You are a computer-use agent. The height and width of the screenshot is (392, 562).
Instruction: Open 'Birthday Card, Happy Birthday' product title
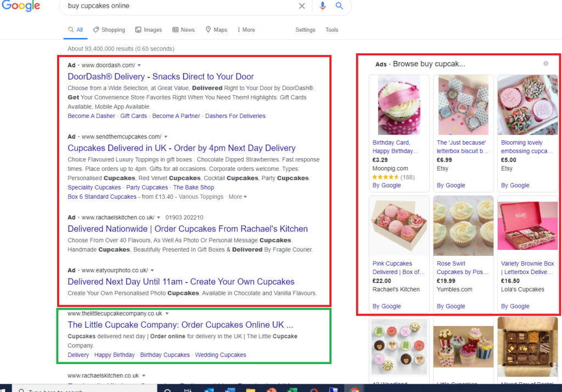[x=395, y=147]
